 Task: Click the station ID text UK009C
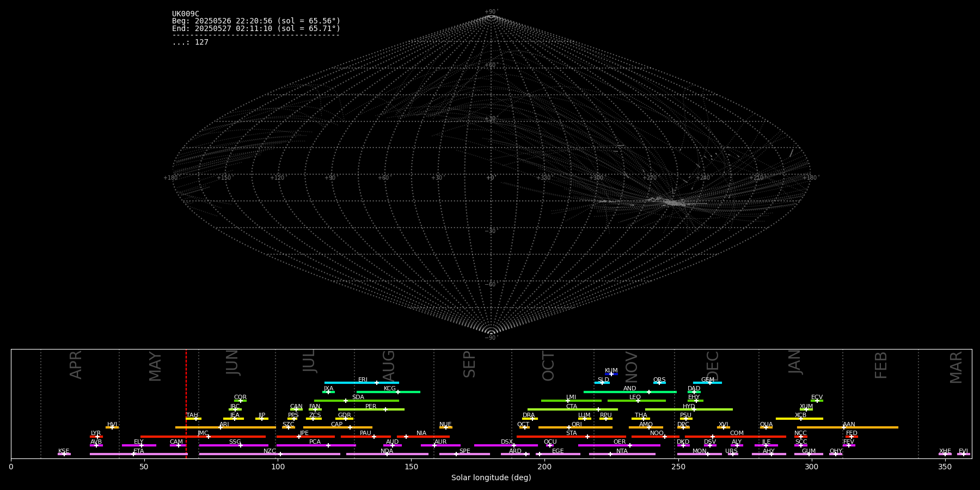point(186,14)
